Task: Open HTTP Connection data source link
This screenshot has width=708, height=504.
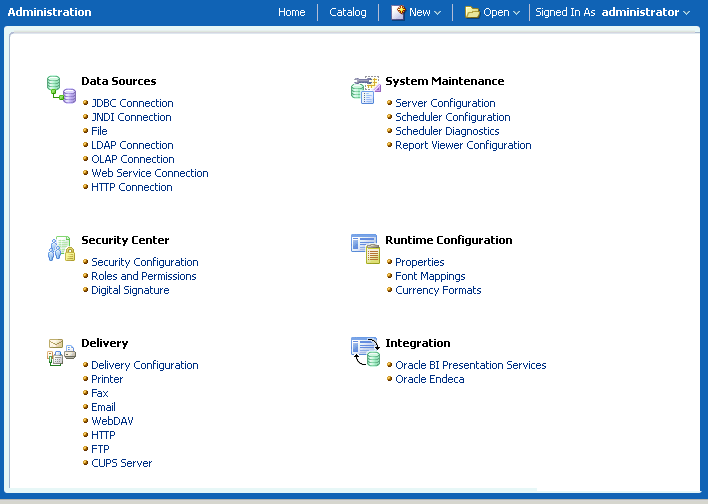Action: coord(132,187)
